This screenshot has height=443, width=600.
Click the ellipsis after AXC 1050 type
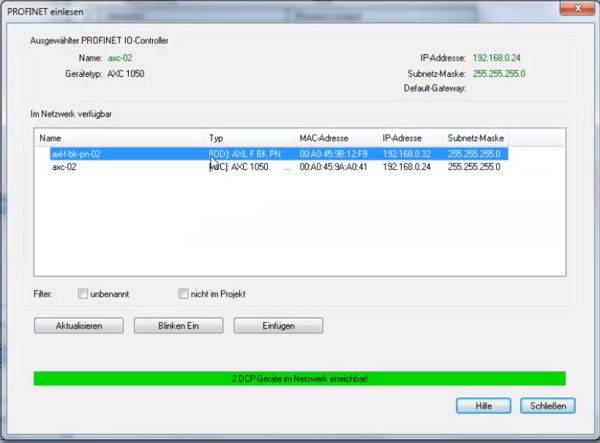pos(288,167)
